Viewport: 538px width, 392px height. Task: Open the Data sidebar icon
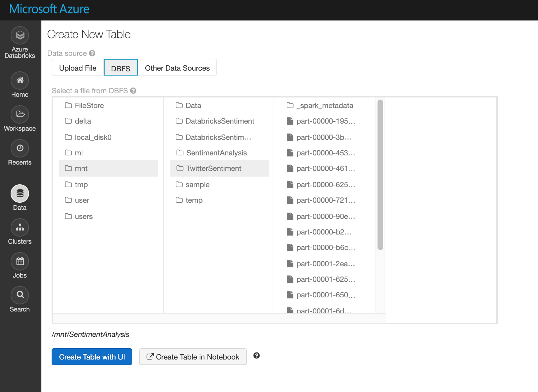click(x=20, y=194)
